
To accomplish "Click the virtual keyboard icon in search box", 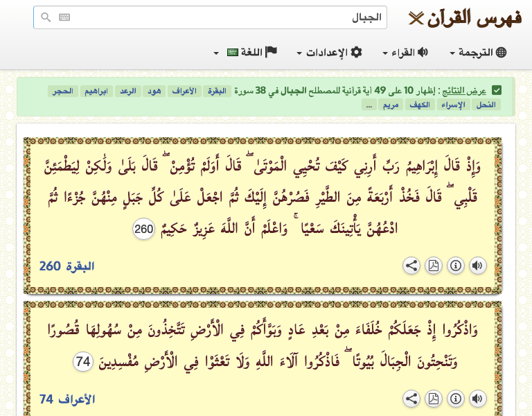I will click(x=64, y=18).
